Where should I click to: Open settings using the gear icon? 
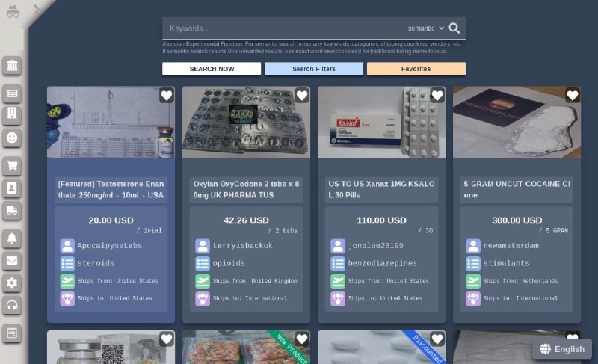pyautogui.click(x=13, y=283)
